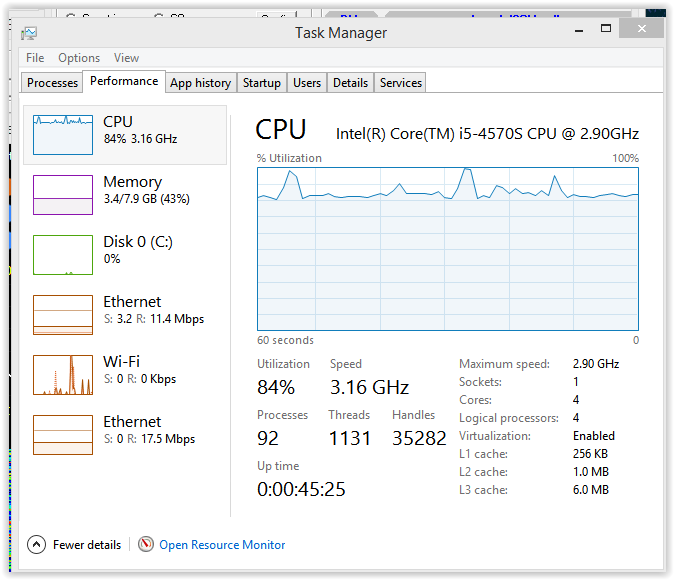Select the first Ethernet graph at 11.4 Mbps

(x=62, y=315)
